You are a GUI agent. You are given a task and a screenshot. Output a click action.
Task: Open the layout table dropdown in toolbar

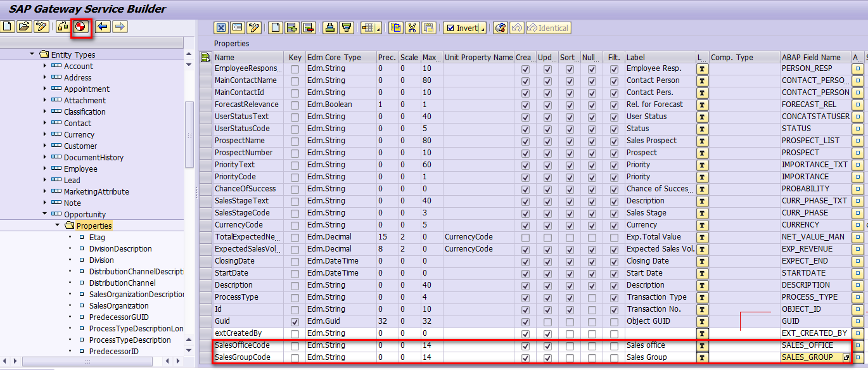[x=378, y=29]
